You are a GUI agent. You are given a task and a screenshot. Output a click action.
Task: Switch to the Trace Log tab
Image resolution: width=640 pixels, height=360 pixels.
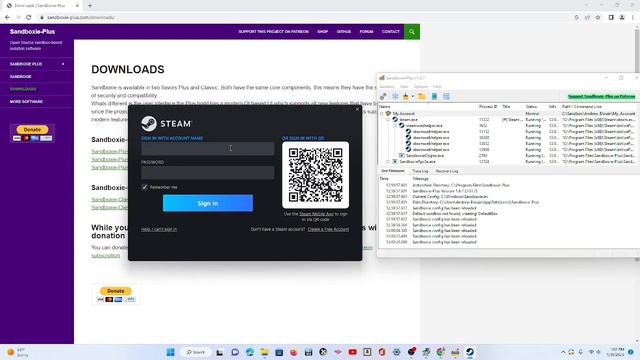click(x=420, y=171)
